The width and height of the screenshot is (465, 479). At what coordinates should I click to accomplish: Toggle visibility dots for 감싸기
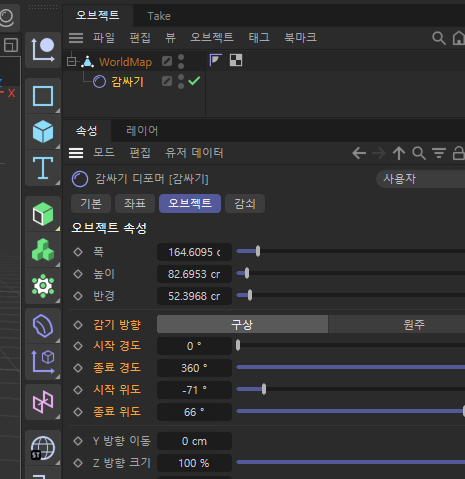click(181, 81)
